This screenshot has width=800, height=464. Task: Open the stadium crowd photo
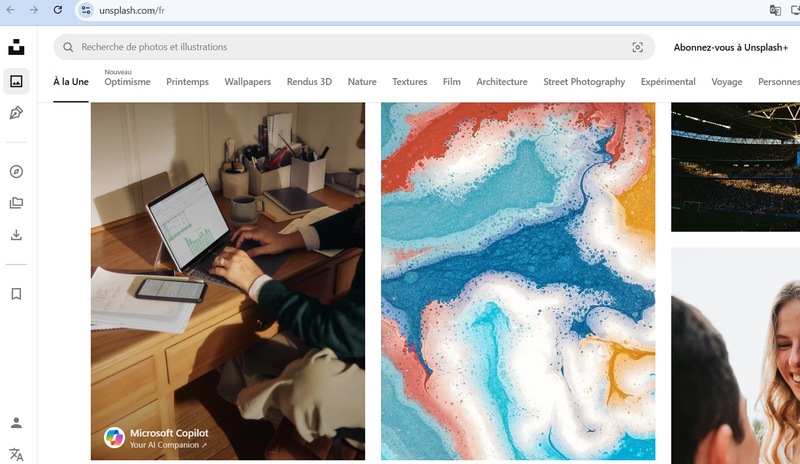[x=735, y=167]
